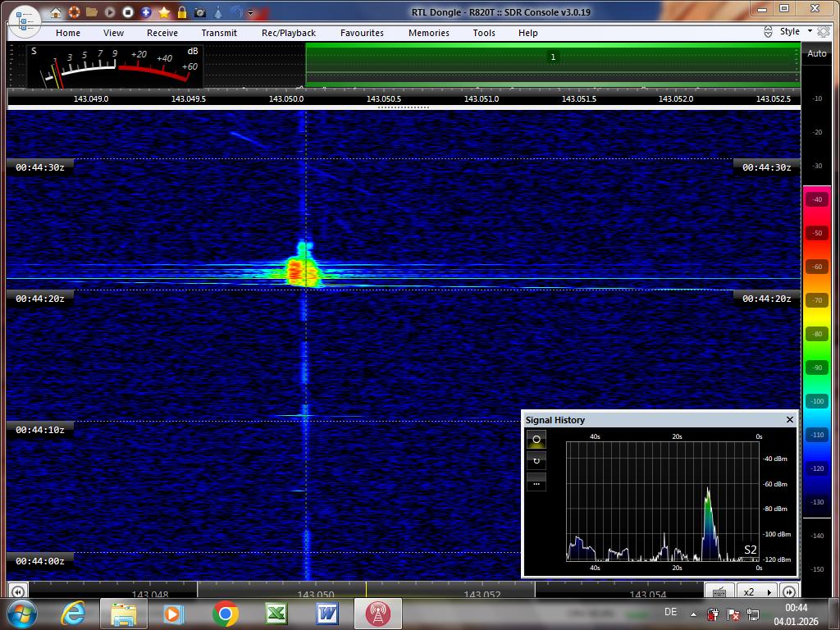The image size is (840, 630).
Task: Toggle ribbon collapse arrows beside Style
Action: tap(768, 32)
